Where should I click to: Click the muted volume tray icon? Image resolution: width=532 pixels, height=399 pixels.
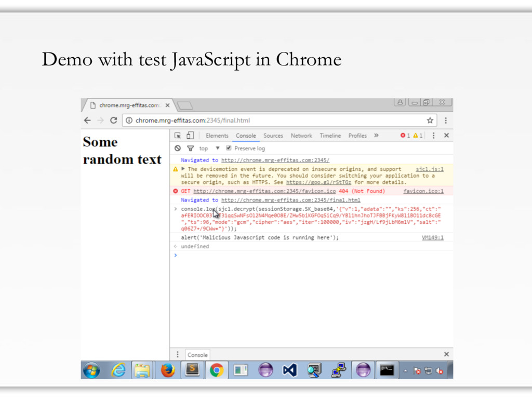pos(440,371)
